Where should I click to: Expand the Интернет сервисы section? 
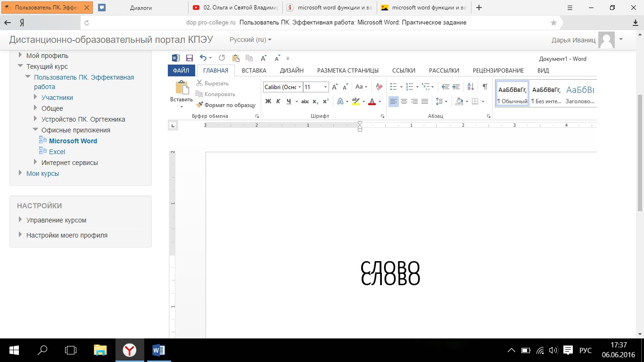coord(36,162)
